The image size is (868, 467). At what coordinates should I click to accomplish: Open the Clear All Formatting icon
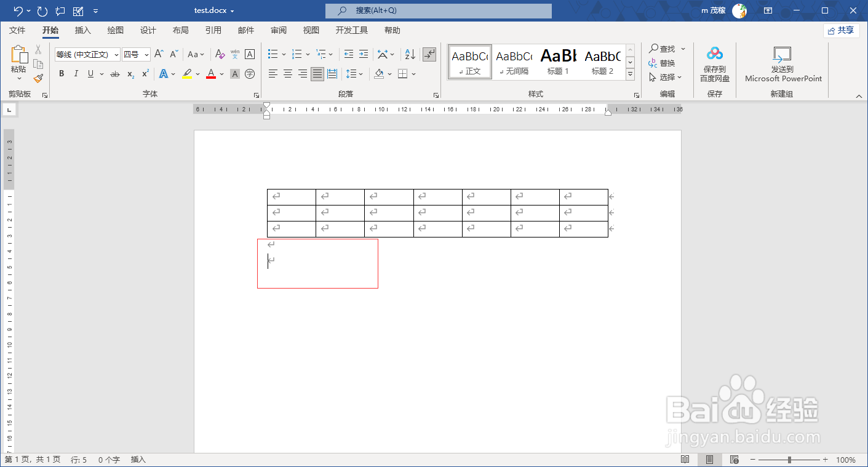click(220, 54)
